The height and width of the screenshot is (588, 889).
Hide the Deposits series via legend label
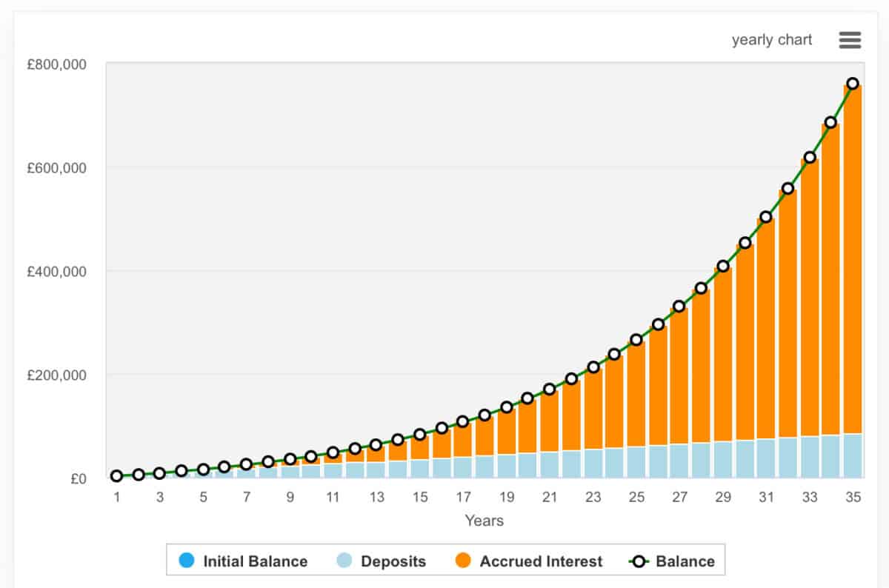tap(393, 561)
